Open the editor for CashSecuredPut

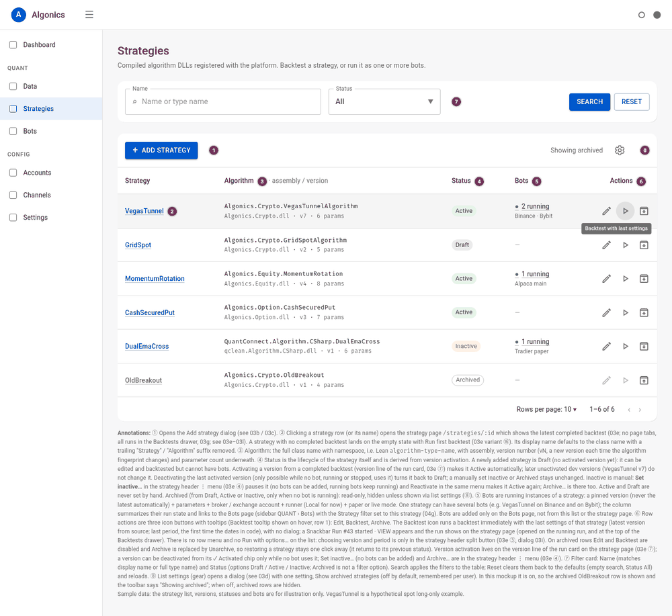pyautogui.click(x=606, y=313)
